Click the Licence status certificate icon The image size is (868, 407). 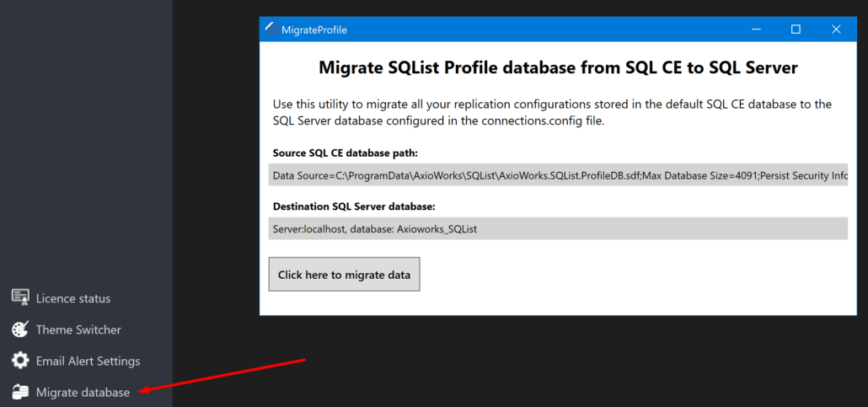point(20,297)
